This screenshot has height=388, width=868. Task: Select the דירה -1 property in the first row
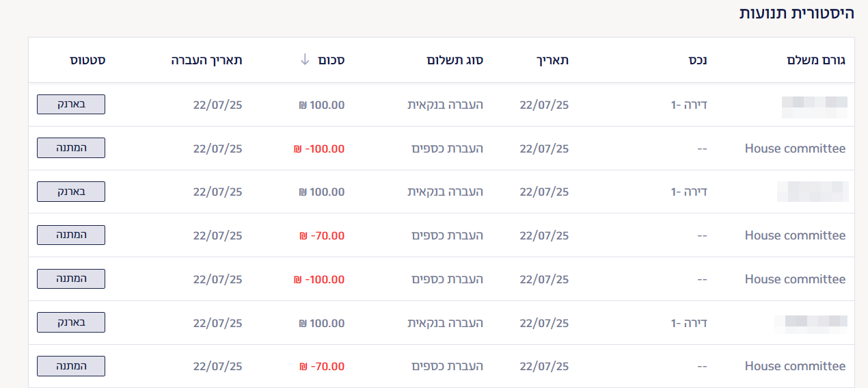(x=689, y=105)
